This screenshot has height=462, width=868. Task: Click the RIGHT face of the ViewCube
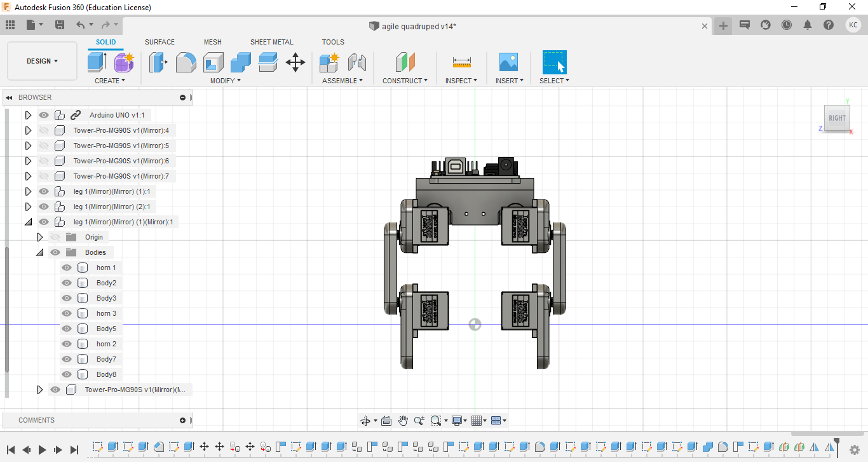[x=837, y=118]
